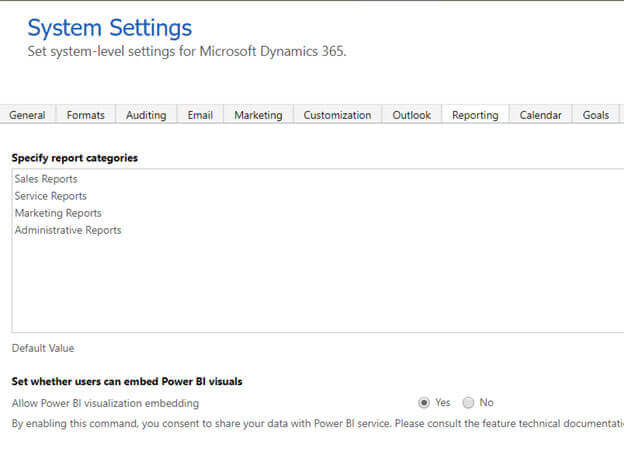The width and height of the screenshot is (624, 462).
Task: Switch to the Formats tab
Action: [x=86, y=115]
